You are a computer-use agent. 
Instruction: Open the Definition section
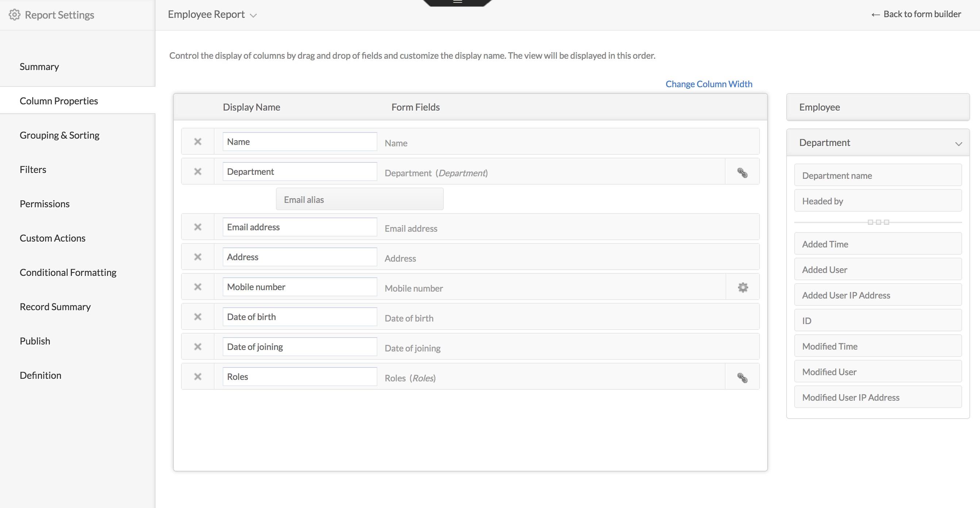point(40,375)
